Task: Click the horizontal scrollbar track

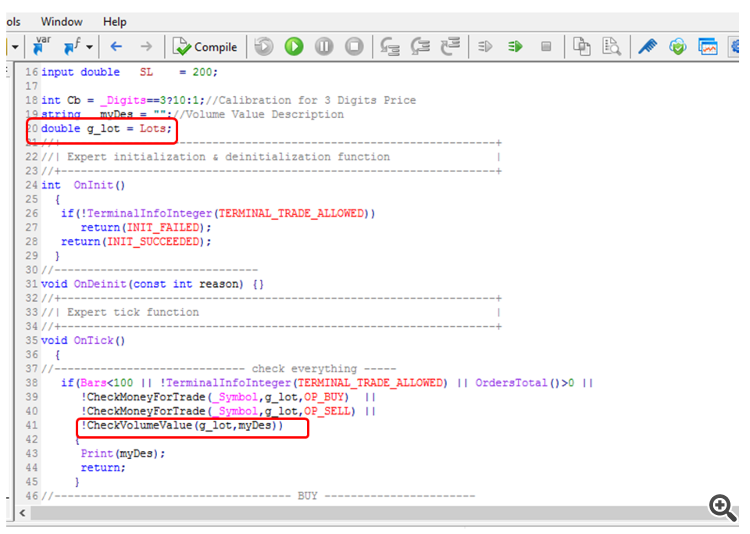Action: (368, 513)
